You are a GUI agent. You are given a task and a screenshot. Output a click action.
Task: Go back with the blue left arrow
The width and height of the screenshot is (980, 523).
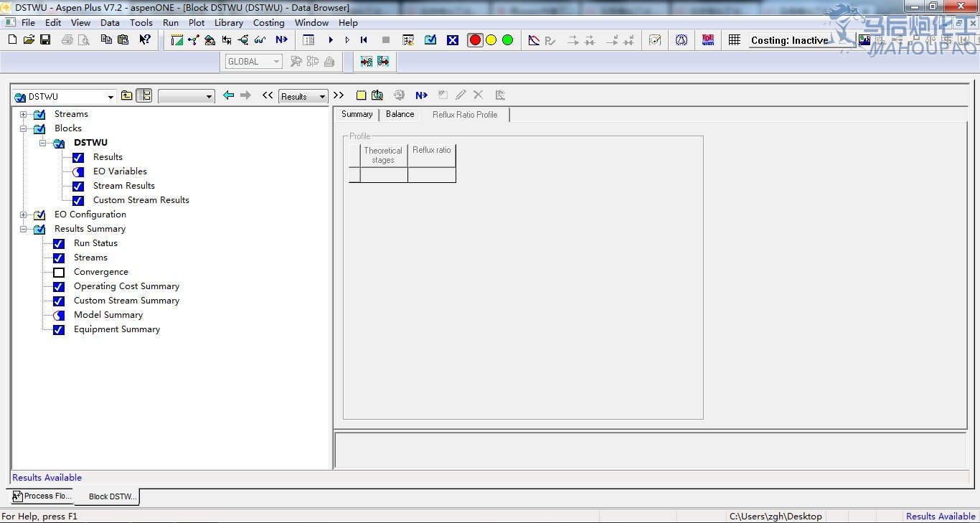(x=228, y=95)
